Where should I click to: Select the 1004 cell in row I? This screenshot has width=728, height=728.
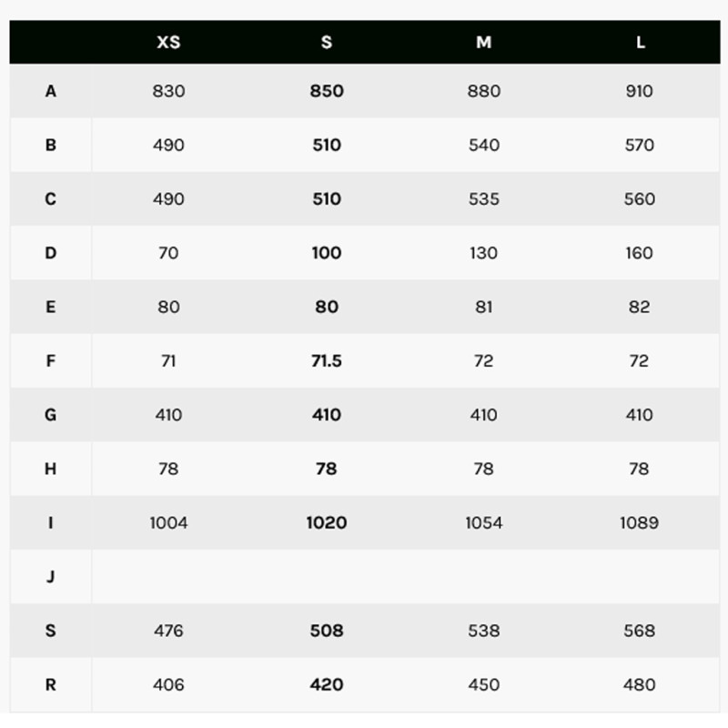[x=168, y=522]
